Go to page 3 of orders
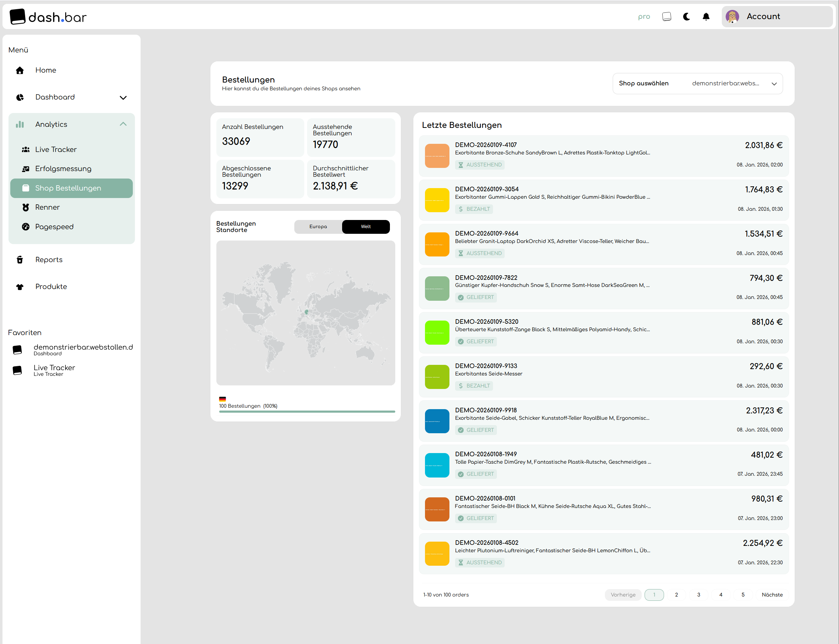This screenshot has width=839, height=644. click(x=698, y=594)
